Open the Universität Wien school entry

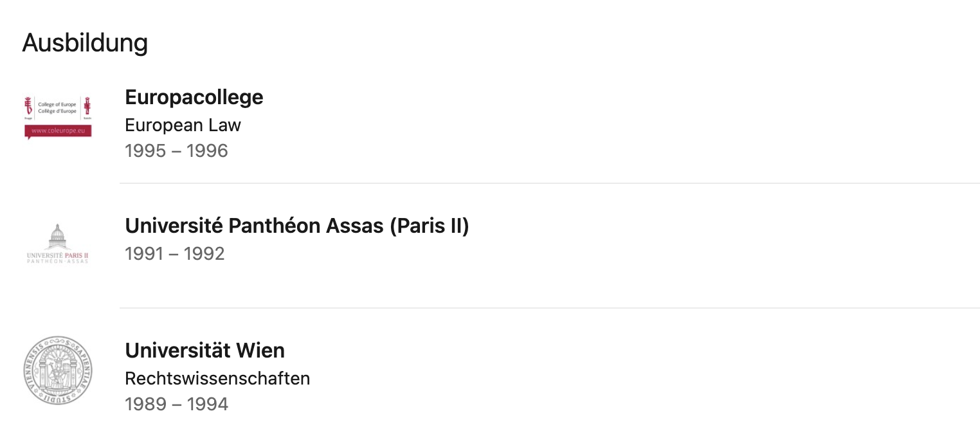click(x=205, y=350)
